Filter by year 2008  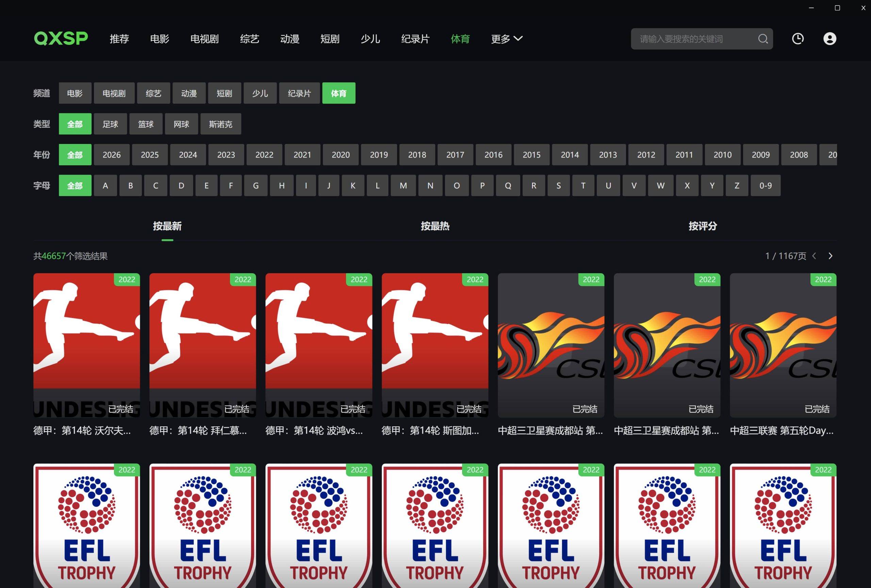pyautogui.click(x=799, y=154)
